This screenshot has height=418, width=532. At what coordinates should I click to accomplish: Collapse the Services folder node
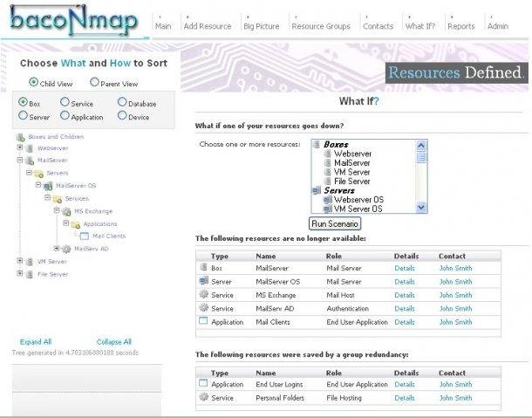47,197
